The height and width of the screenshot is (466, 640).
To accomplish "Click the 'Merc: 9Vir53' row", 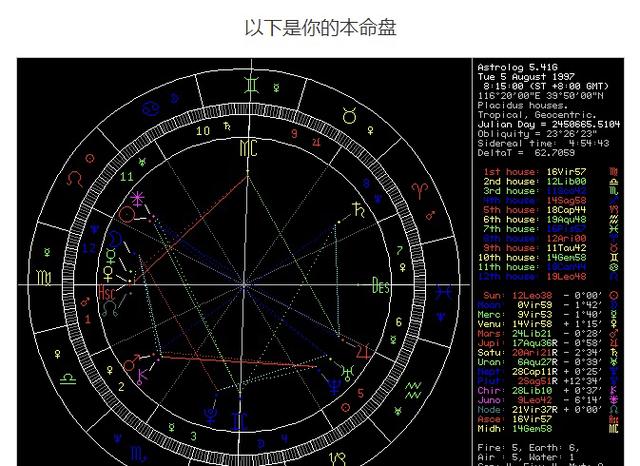I will tap(548, 315).
